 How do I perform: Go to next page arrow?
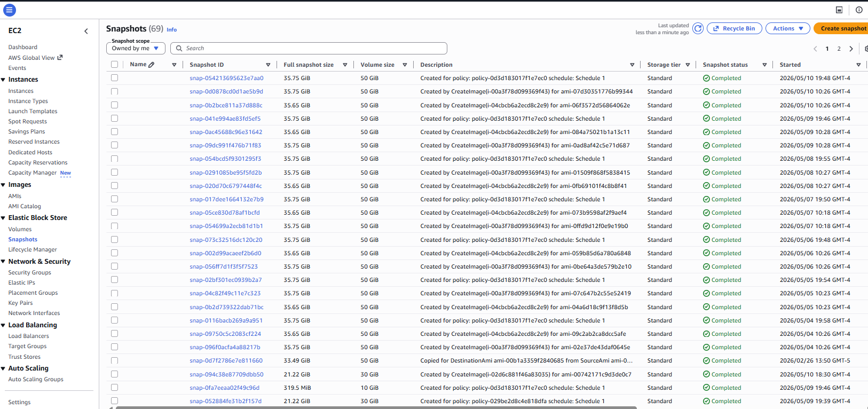pos(851,49)
